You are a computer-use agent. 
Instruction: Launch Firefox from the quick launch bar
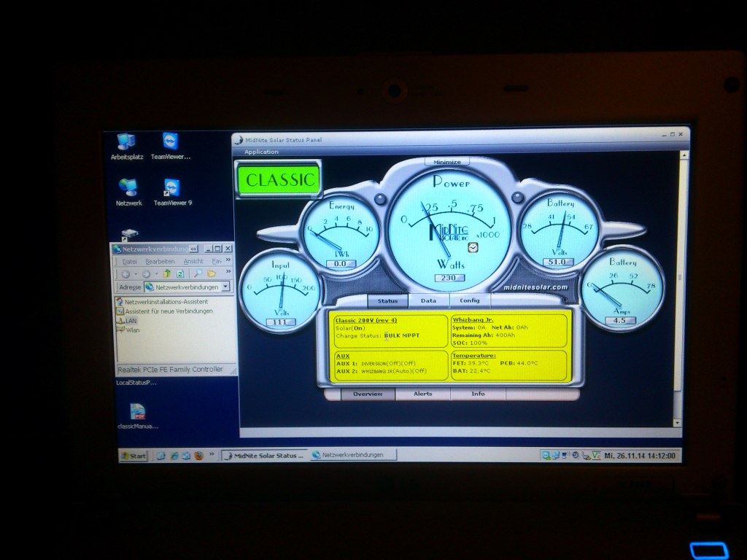(198, 456)
